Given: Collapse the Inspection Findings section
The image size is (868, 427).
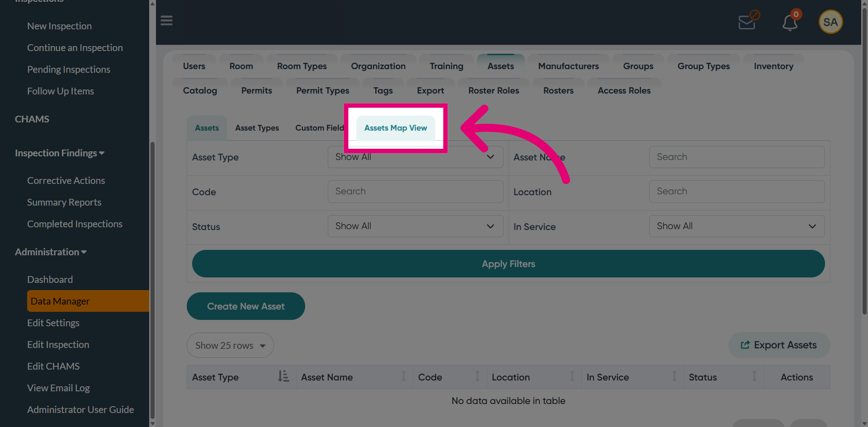Looking at the screenshot, I should [x=60, y=153].
